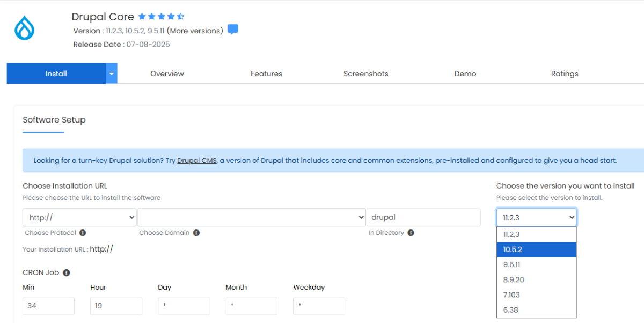Click the Release Date 07-08-2025 text
The width and height of the screenshot is (644, 323).
121,45
